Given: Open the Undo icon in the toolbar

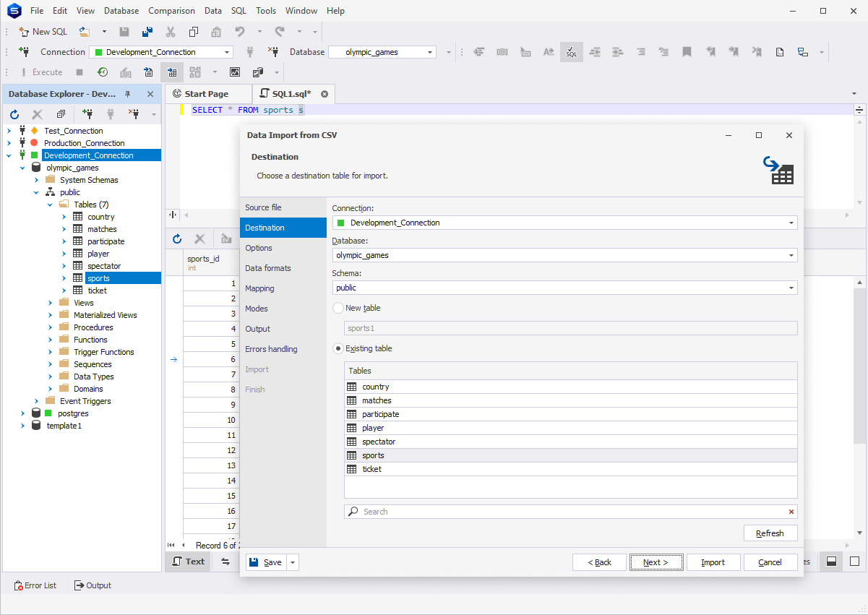Looking at the screenshot, I should coord(239,31).
